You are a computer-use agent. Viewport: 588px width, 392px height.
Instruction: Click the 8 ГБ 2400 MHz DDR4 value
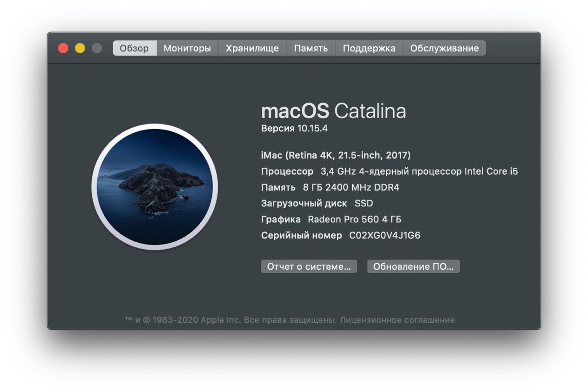(351, 187)
